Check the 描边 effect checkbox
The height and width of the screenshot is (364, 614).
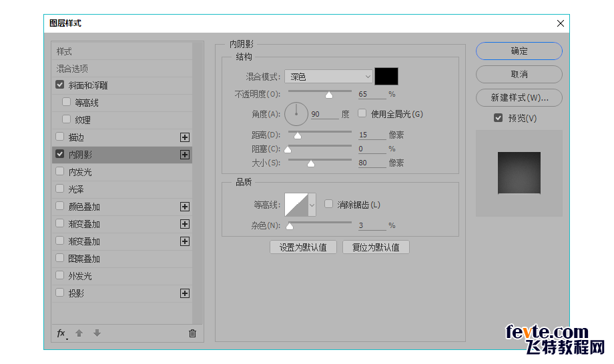point(59,137)
